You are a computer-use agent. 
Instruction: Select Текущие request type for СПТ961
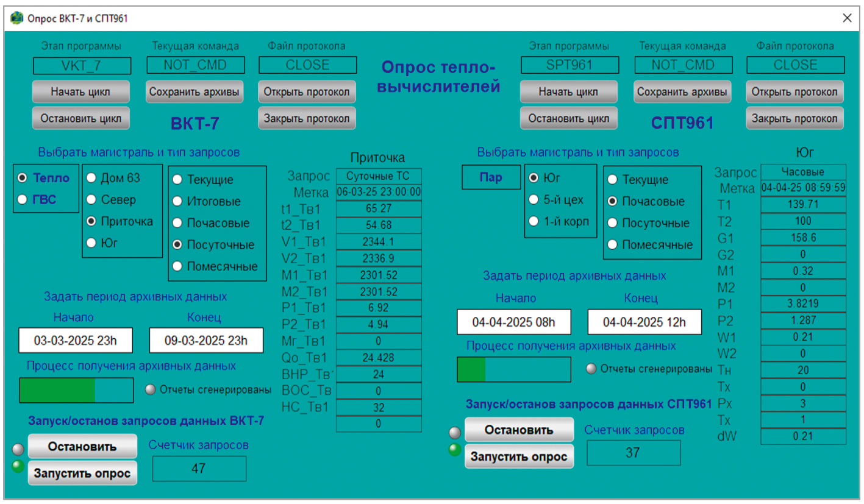point(613,180)
